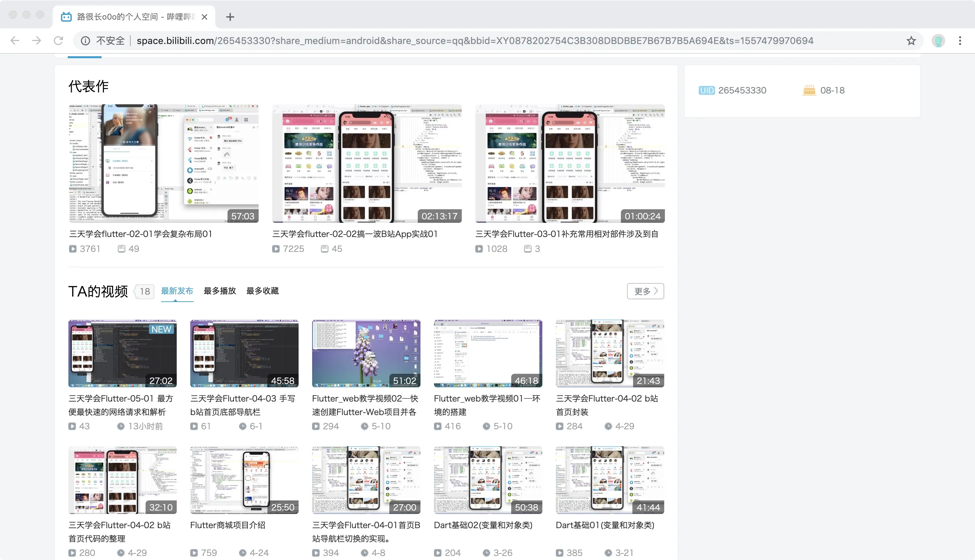This screenshot has width=975, height=560.
Task: Open a new browser tab
Action: 230,17
